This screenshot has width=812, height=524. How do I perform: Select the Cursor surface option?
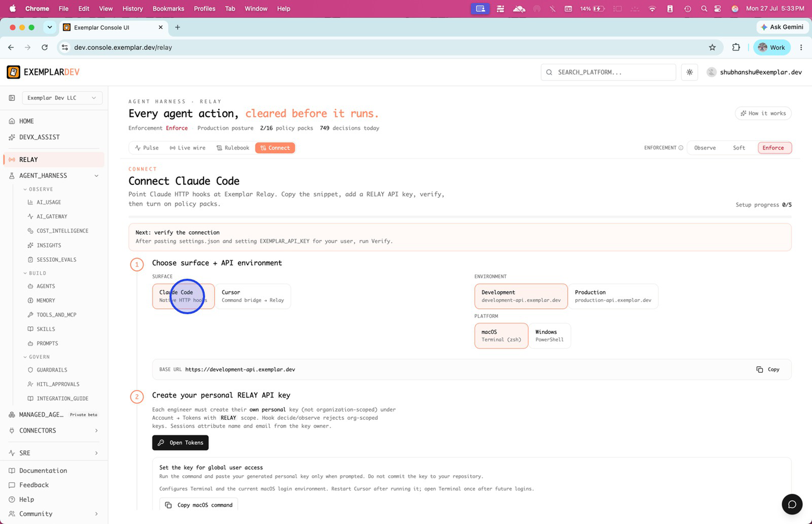[253, 296]
